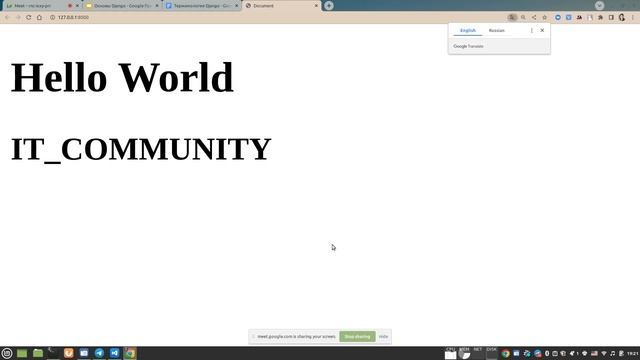Open the taskbar clock

point(633,353)
